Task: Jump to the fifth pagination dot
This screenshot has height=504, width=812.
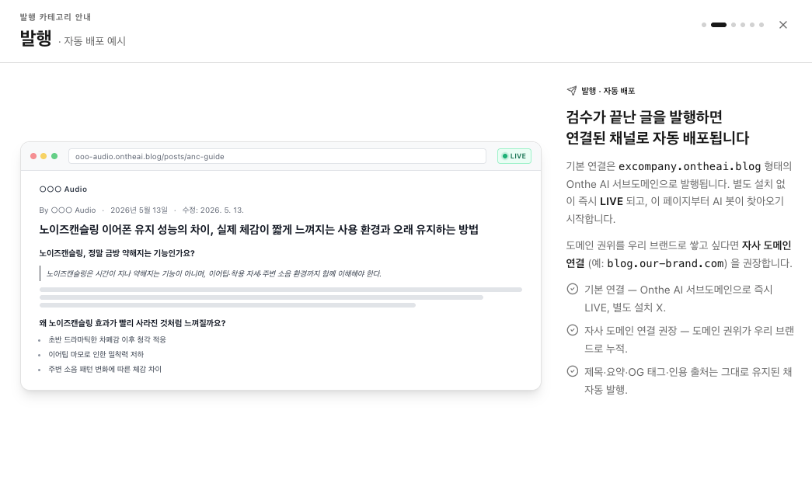Action: 752,25
